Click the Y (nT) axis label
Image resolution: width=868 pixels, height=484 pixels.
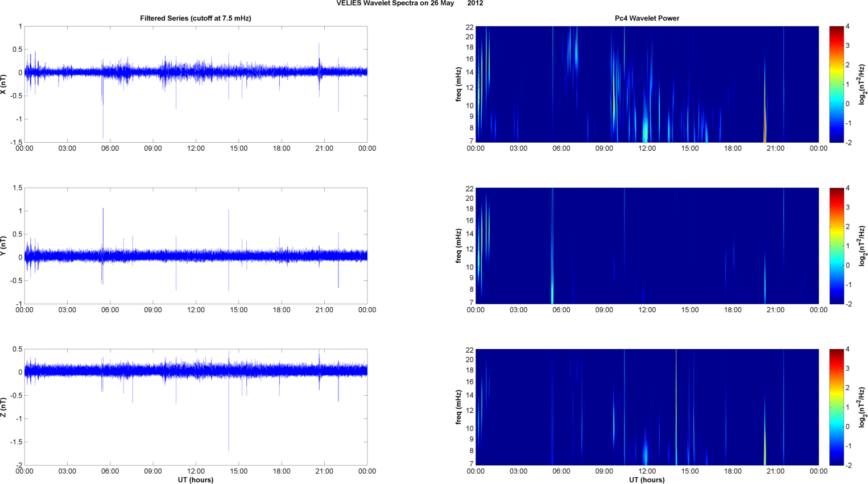pyautogui.click(x=3, y=246)
